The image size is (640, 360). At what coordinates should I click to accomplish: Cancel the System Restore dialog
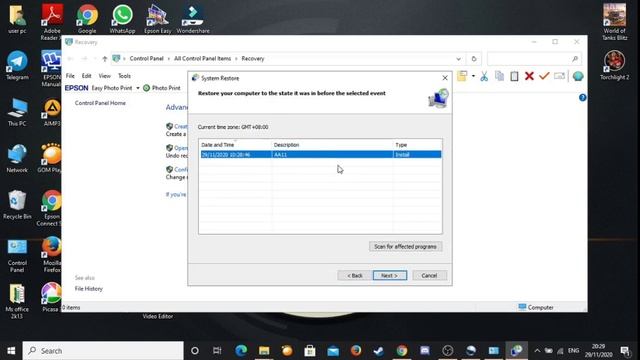tap(429, 276)
